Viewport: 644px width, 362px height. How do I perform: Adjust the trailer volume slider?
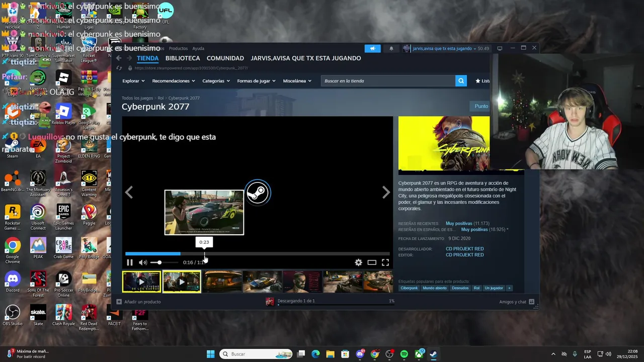coord(164,262)
